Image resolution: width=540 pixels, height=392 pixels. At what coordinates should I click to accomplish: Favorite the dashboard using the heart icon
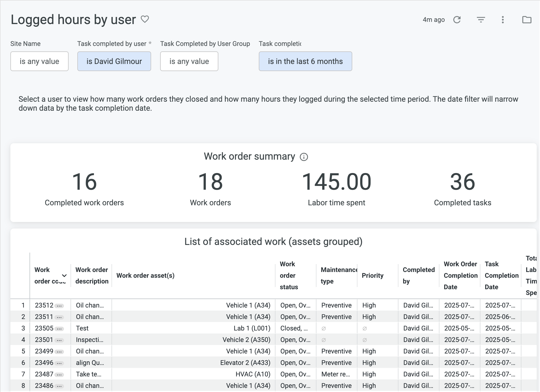[145, 19]
